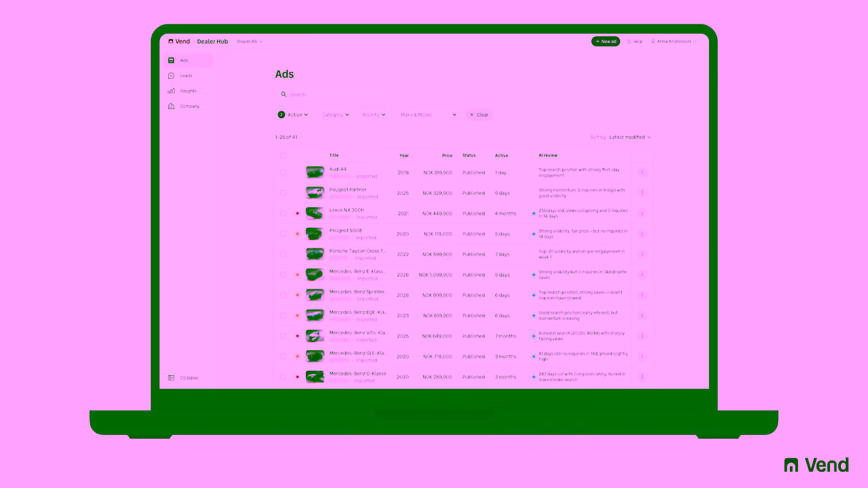Select the Peugeot 5008 checkbox
Screen dimensions: 868x488
(283, 234)
